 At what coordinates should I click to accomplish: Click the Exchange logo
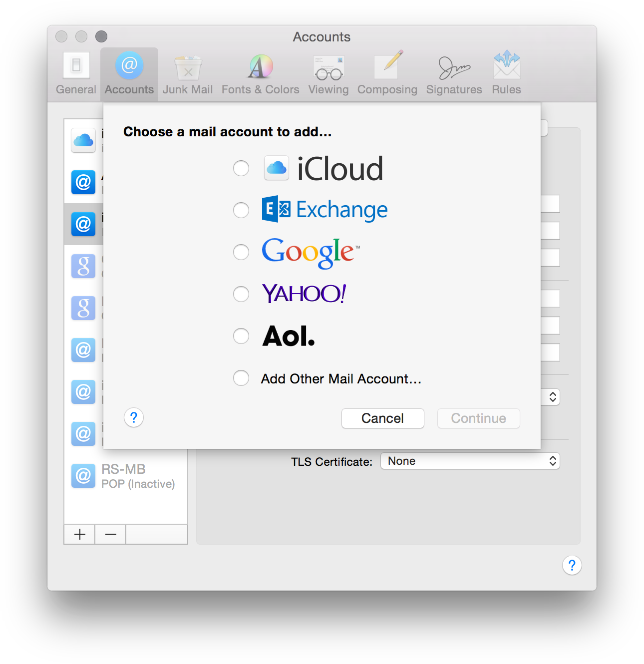pyautogui.click(x=324, y=209)
